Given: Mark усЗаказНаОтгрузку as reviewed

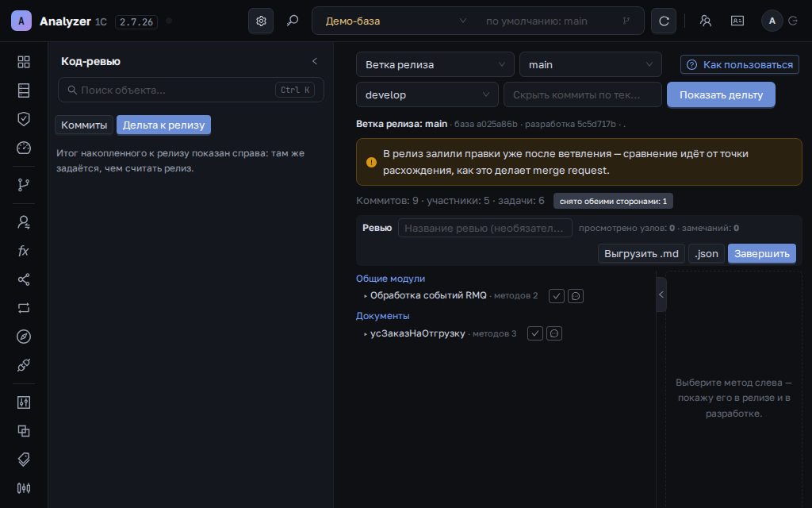Looking at the screenshot, I should pos(535,333).
